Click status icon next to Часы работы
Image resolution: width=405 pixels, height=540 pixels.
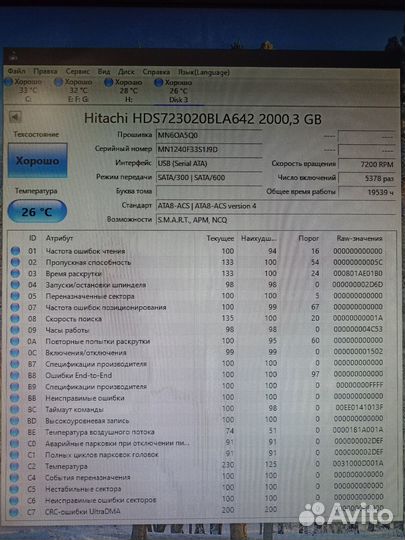point(15,330)
